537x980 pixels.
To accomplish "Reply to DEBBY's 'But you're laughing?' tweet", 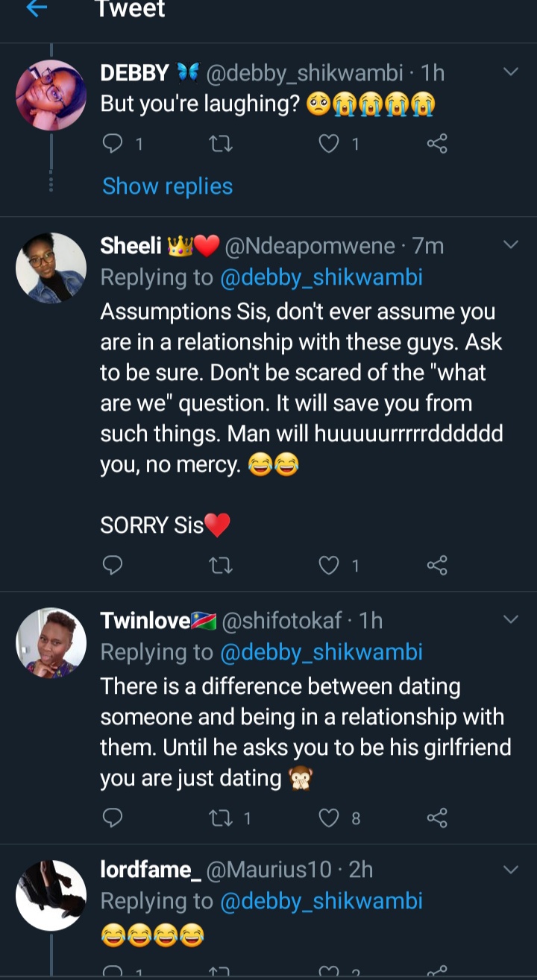I will click(112, 144).
